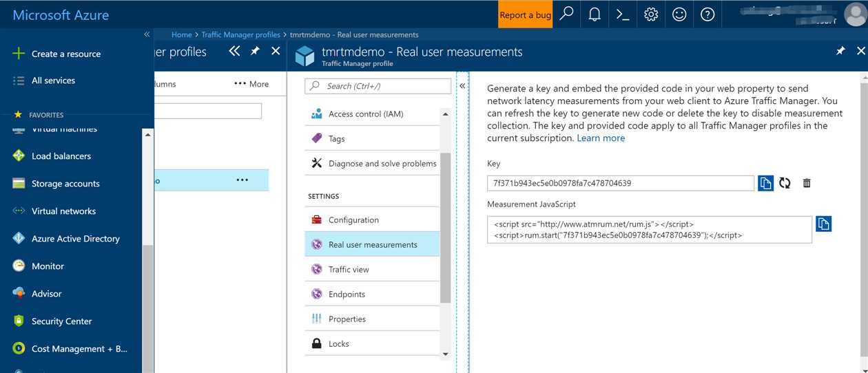Open Locks

(372, 344)
